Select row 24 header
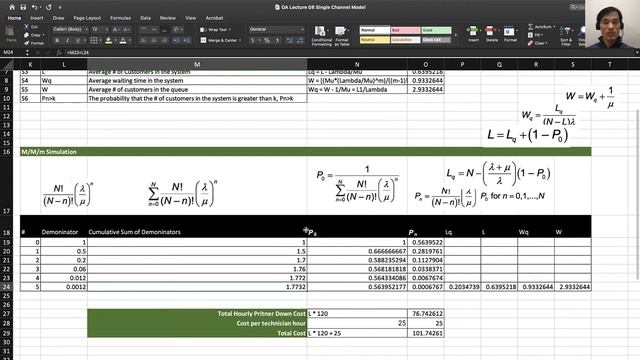 [7, 287]
